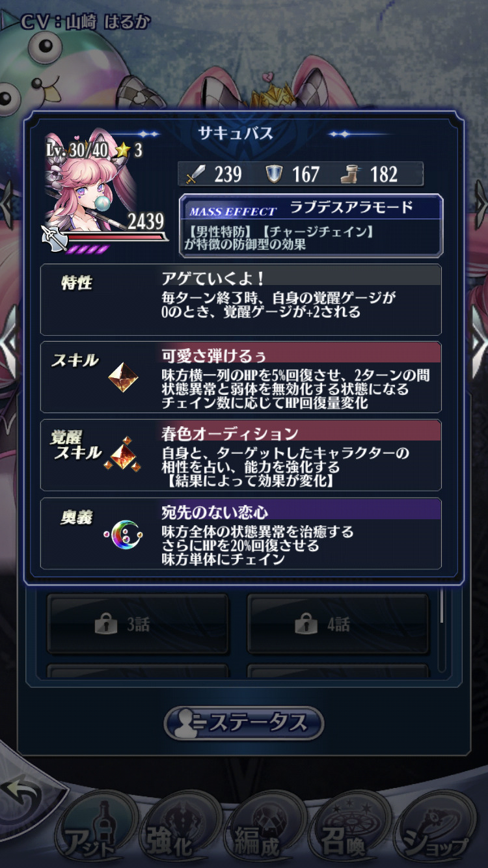Click the ステータス button
Image resolution: width=488 pixels, height=868 pixels.
[244, 723]
